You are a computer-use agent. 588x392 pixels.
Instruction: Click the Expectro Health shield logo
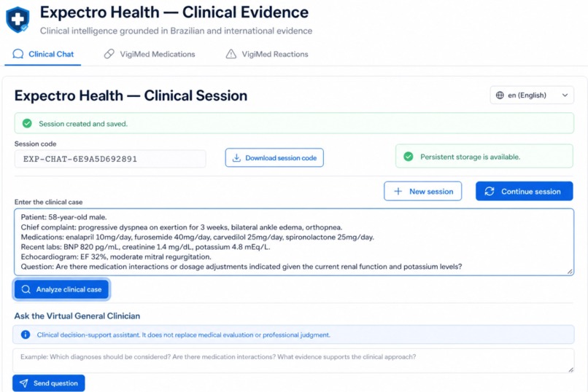click(18, 20)
